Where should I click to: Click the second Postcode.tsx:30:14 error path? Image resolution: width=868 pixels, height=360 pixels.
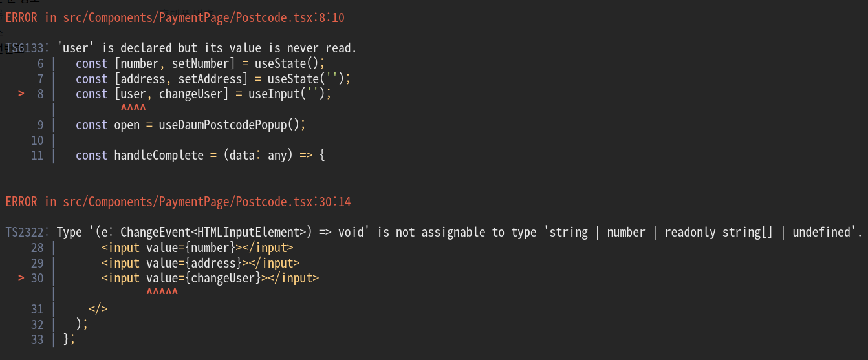click(207, 202)
